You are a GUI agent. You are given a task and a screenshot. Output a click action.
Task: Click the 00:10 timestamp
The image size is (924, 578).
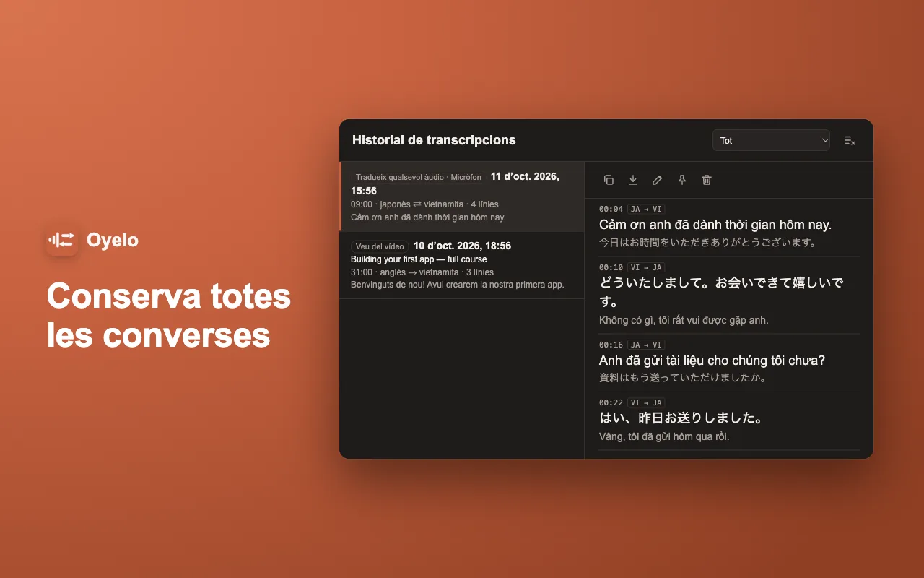611,267
